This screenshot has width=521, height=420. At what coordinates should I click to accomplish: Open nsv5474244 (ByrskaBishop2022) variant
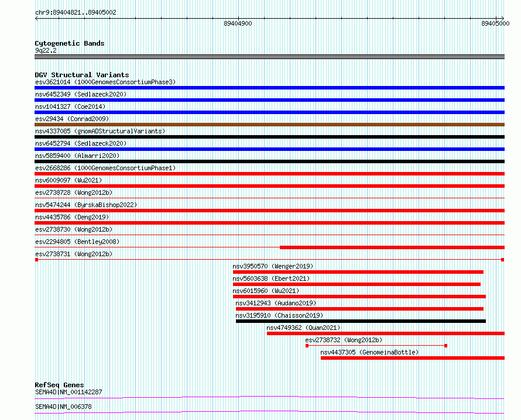[x=86, y=205]
